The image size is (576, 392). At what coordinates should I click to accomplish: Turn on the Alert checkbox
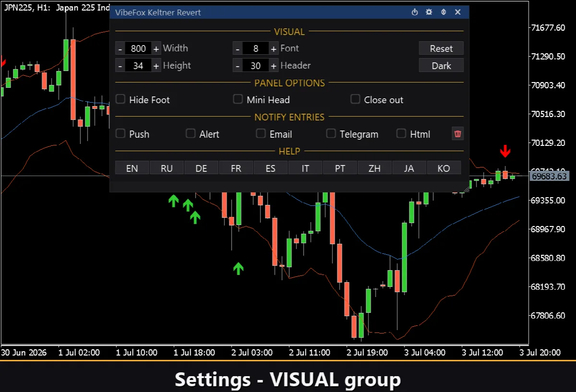click(191, 133)
